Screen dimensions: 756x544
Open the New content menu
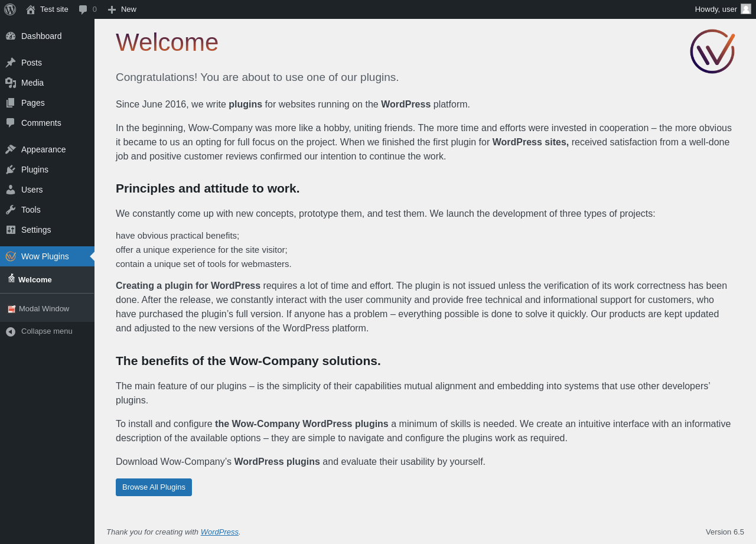click(x=122, y=9)
